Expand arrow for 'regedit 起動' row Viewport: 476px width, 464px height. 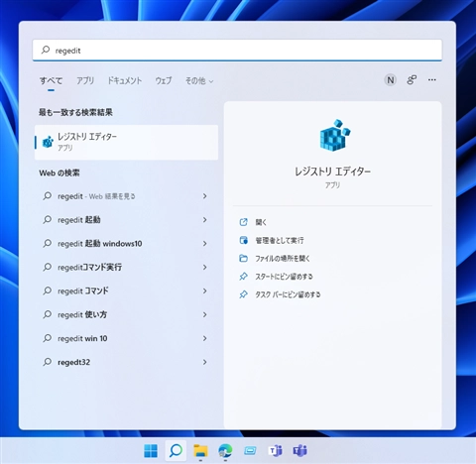[x=205, y=220]
